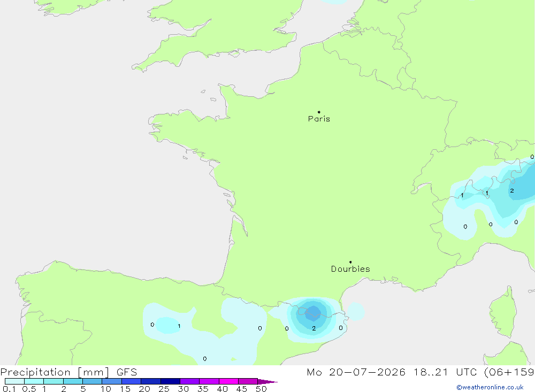
Task: Click the '20' legend scale value
Action: point(144,389)
